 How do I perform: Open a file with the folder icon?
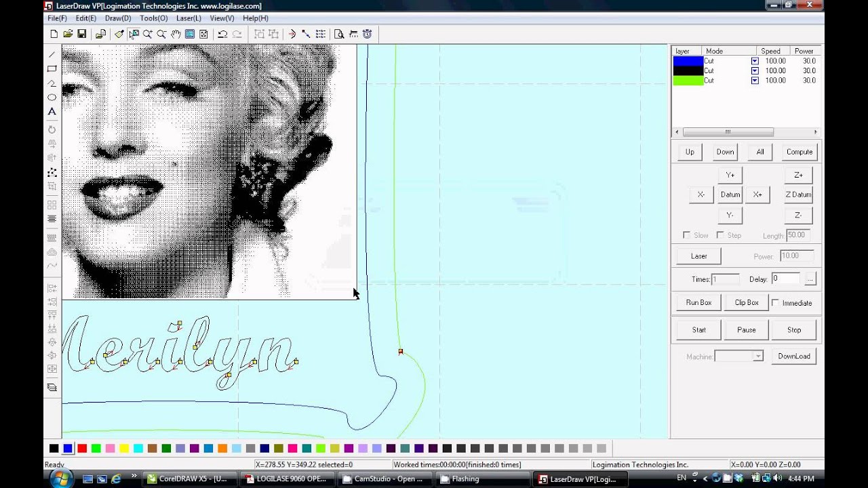(68, 34)
